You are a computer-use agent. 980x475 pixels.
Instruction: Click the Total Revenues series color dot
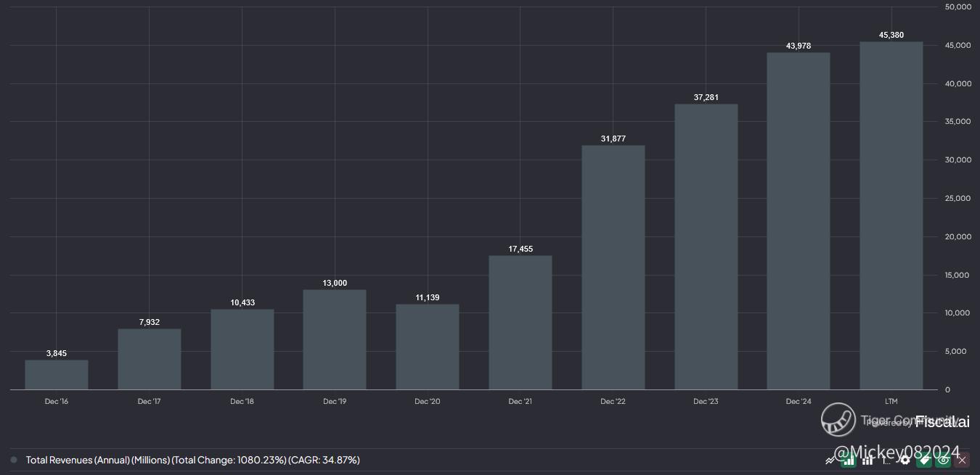[x=14, y=460]
